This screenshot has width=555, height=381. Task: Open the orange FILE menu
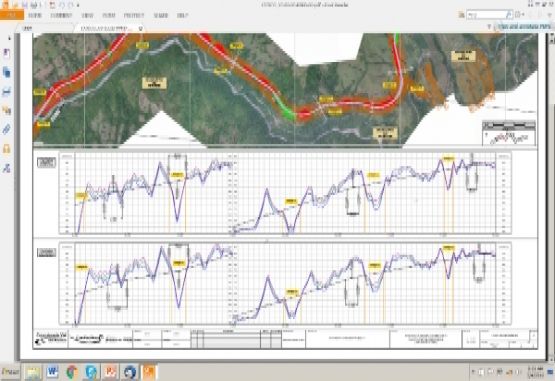tap(12, 15)
